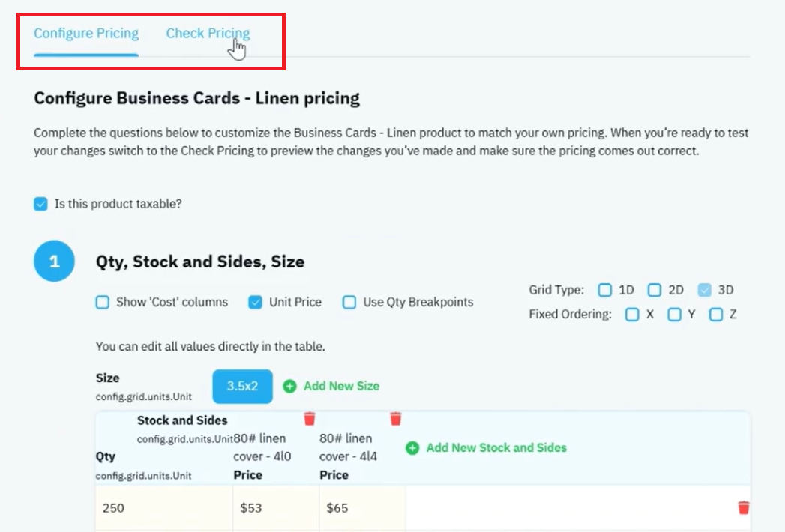This screenshot has width=785, height=532.
Task: Click the plus icon for Add New Stock and Sides
Action: (412, 447)
